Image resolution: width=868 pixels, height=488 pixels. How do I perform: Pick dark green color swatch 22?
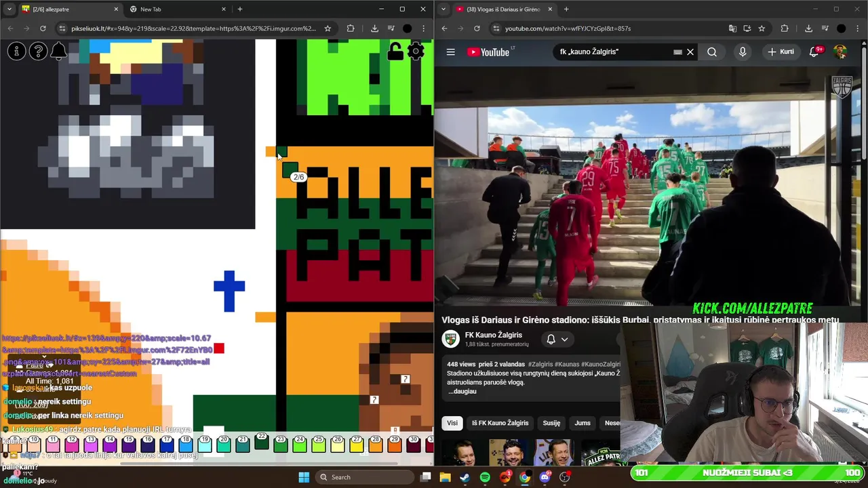click(x=261, y=441)
